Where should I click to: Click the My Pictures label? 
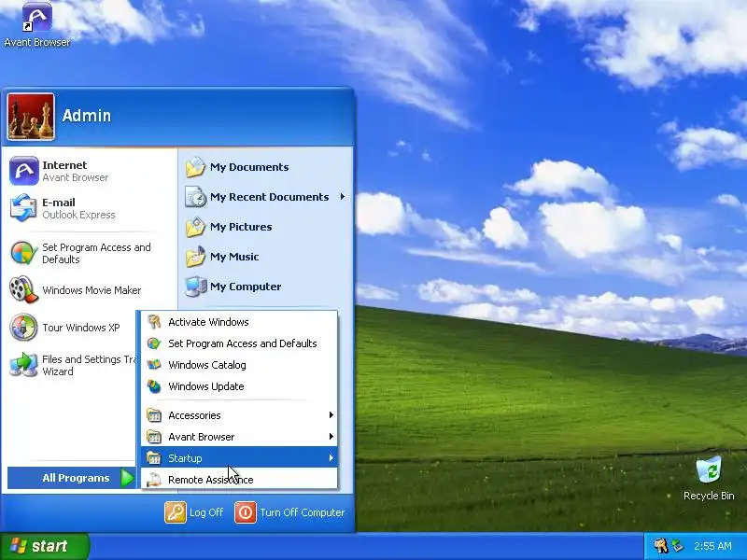241,227
